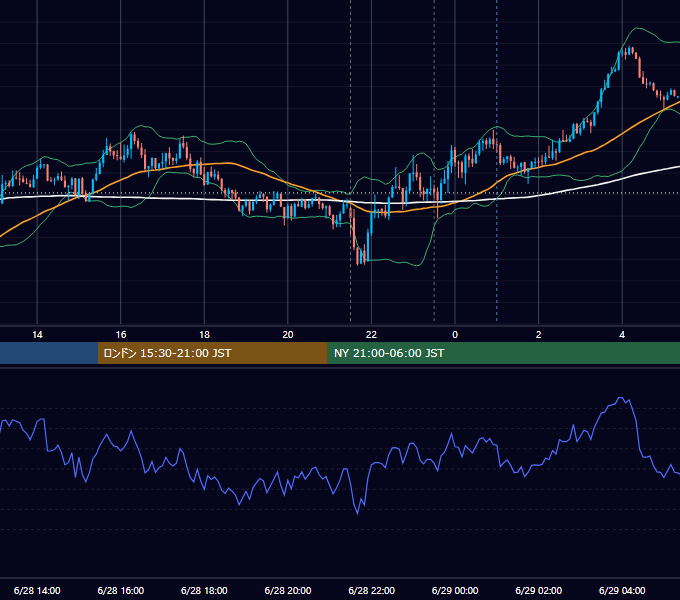
Task: Click the 20 hour axis label
Action: (x=288, y=335)
